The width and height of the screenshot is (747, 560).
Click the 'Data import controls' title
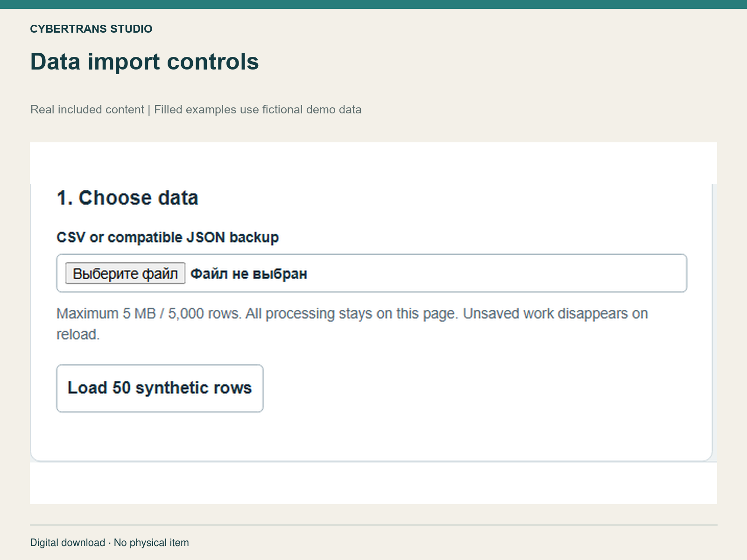click(144, 62)
